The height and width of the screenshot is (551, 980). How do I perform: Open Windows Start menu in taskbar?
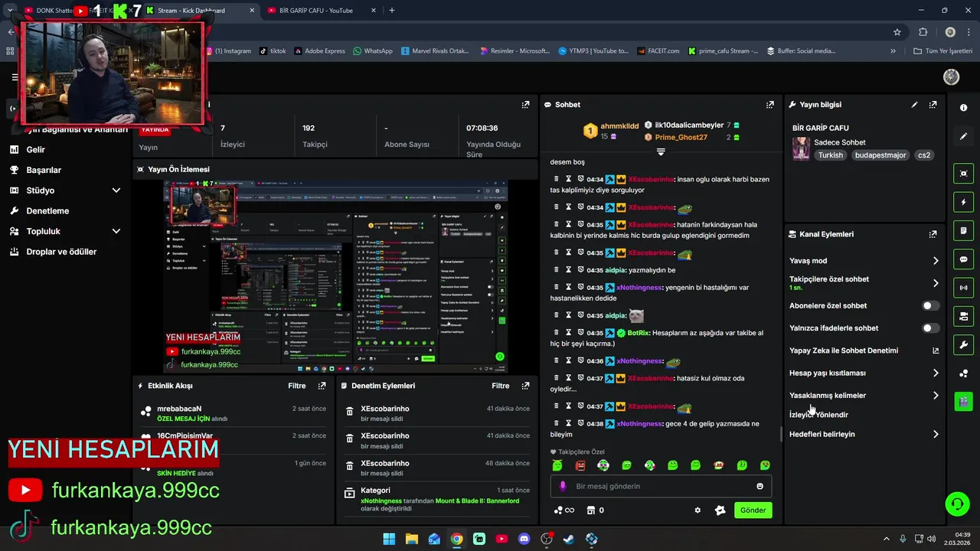click(x=389, y=539)
